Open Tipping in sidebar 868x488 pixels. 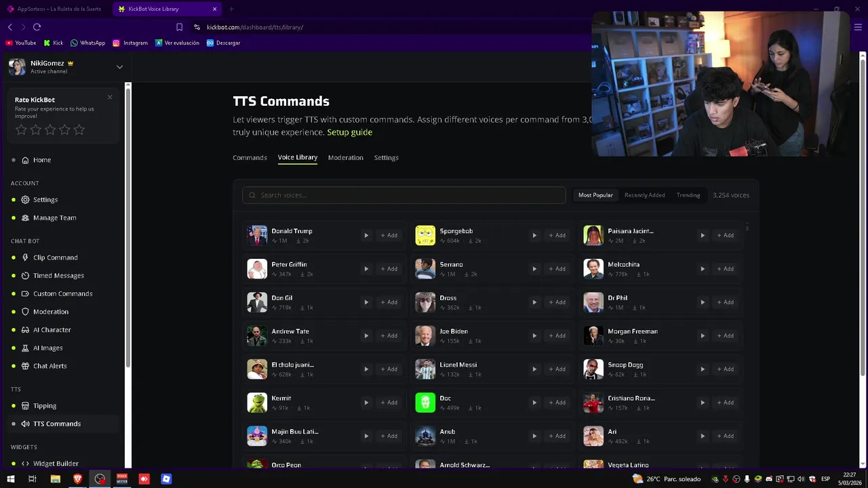39,406
